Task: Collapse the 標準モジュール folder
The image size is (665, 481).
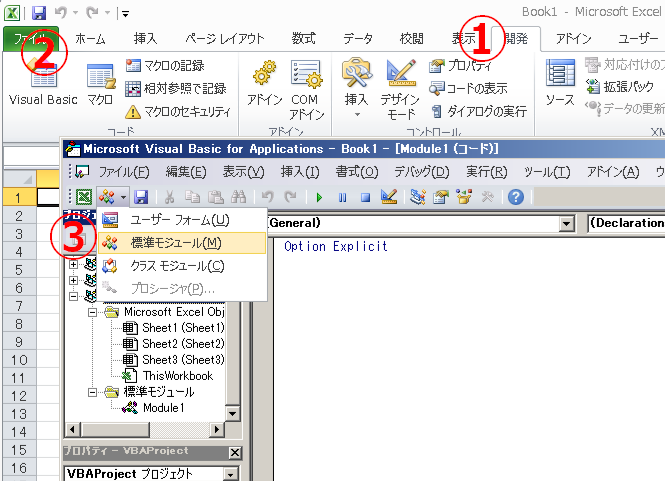Action: (x=92, y=392)
